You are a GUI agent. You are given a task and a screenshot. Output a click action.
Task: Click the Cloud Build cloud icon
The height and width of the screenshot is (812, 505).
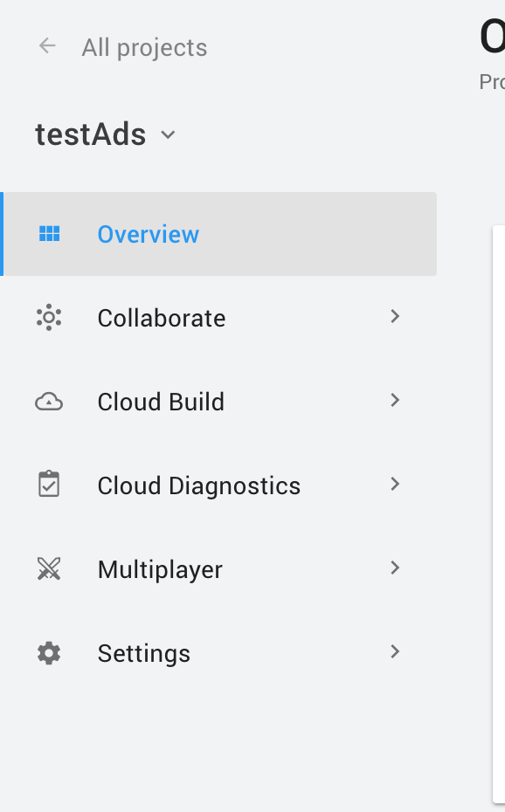pyautogui.click(x=49, y=401)
